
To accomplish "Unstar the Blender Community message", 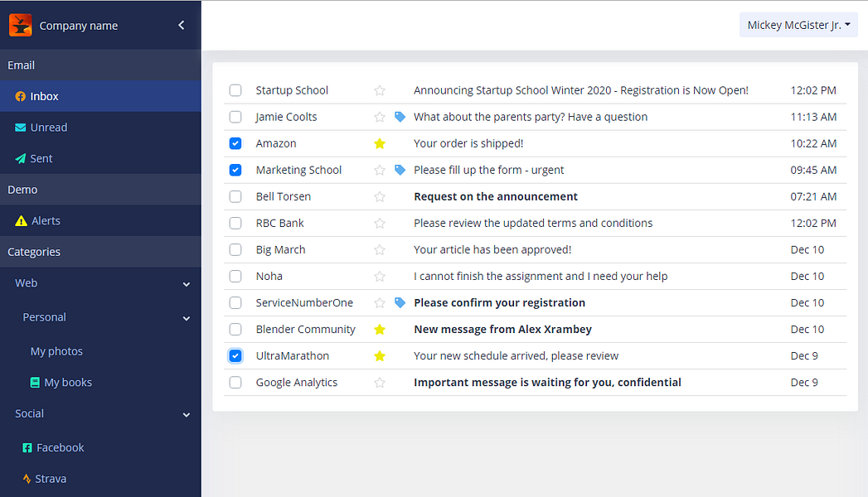I will (380, 329).
